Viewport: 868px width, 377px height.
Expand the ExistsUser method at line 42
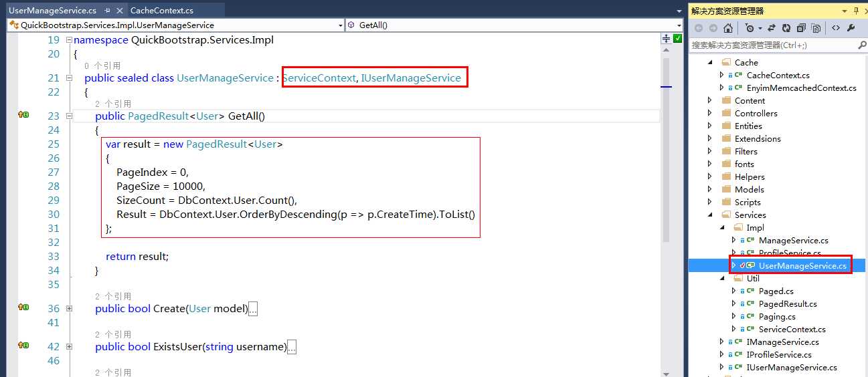(x=70, y=347)
